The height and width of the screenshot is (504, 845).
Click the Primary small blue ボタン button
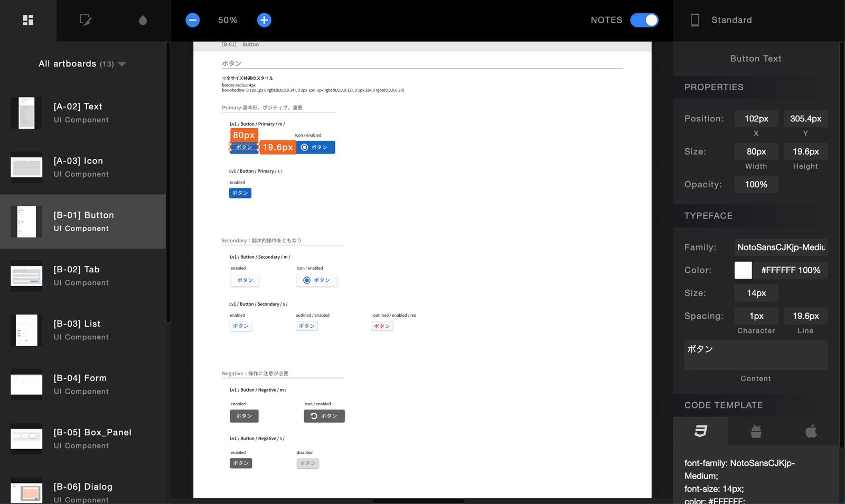pyautogui.click(x=240, y=193)
